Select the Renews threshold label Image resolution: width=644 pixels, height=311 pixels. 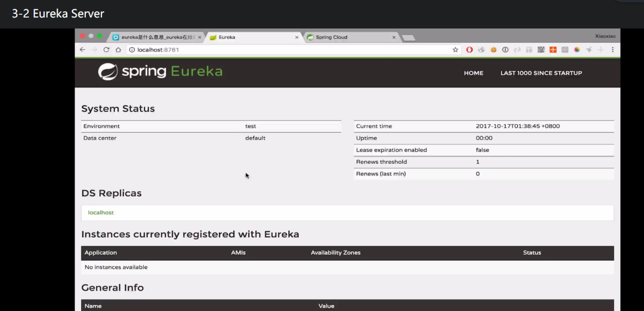(381, 162)
